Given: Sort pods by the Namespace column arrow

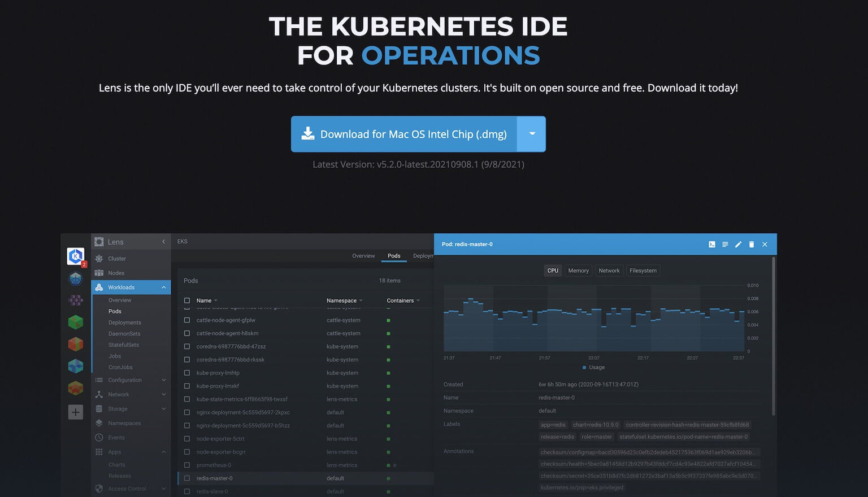Looking at the screenshot, I should pos(361,300).
